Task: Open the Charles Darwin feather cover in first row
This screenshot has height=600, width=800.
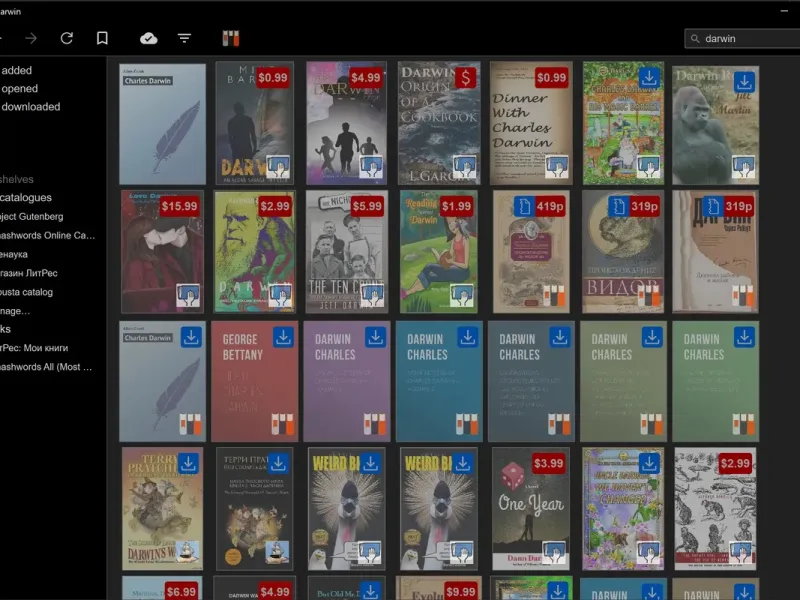Action: tap(162, 123)
